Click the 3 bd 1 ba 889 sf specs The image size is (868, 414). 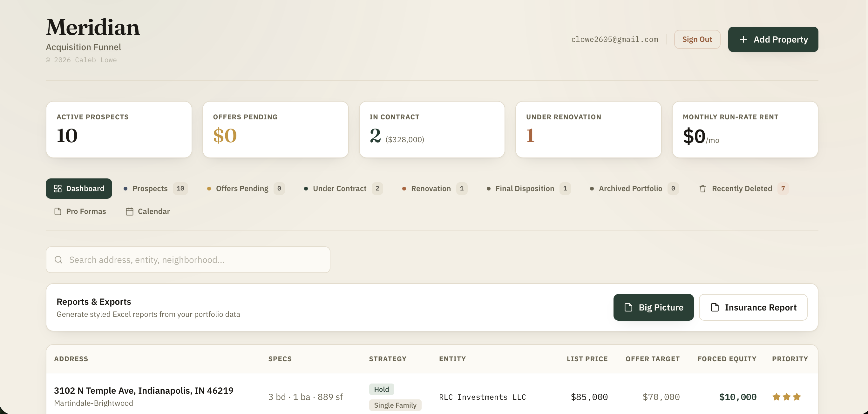305,397
